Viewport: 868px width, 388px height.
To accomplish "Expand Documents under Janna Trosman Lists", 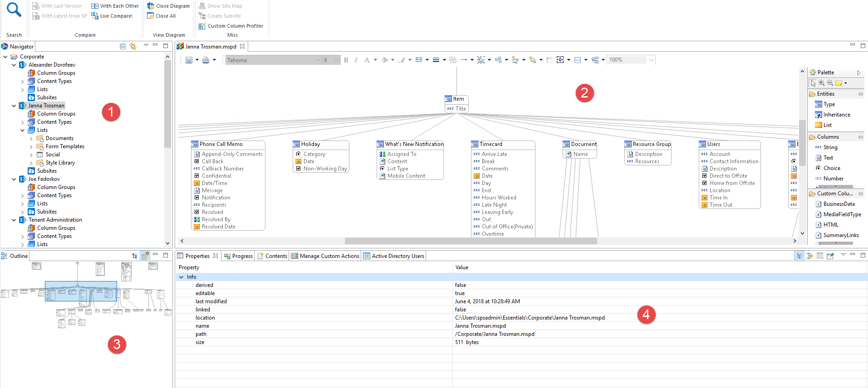I will coord(31,138).
